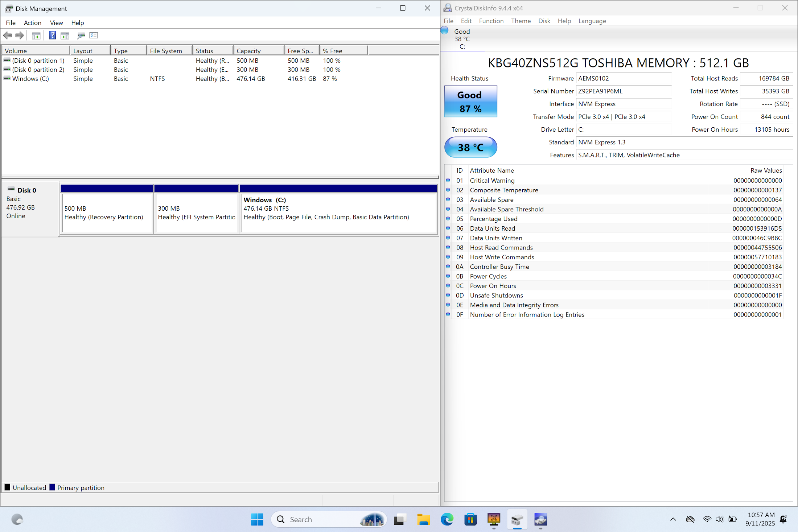This screenshot has height=532, width=798.
Task: Sort volumes by Volume column header
Action: tap(36, 51)
